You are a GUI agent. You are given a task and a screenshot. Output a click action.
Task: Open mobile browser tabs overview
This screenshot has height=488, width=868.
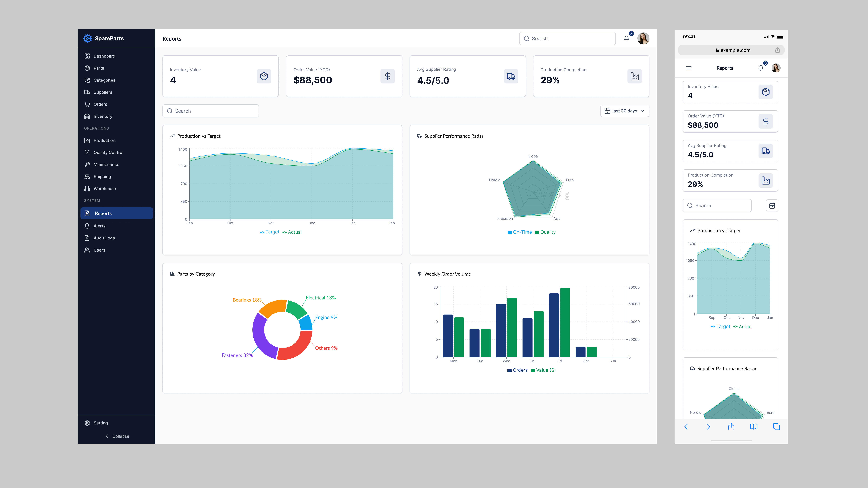point(776,427)
